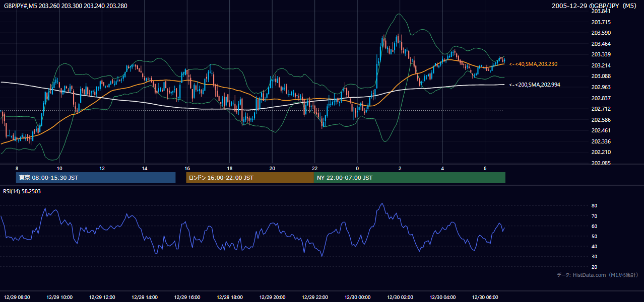Click the 203.715 price axis label
Screen dimensions: 644x302
tap(601, 22)
